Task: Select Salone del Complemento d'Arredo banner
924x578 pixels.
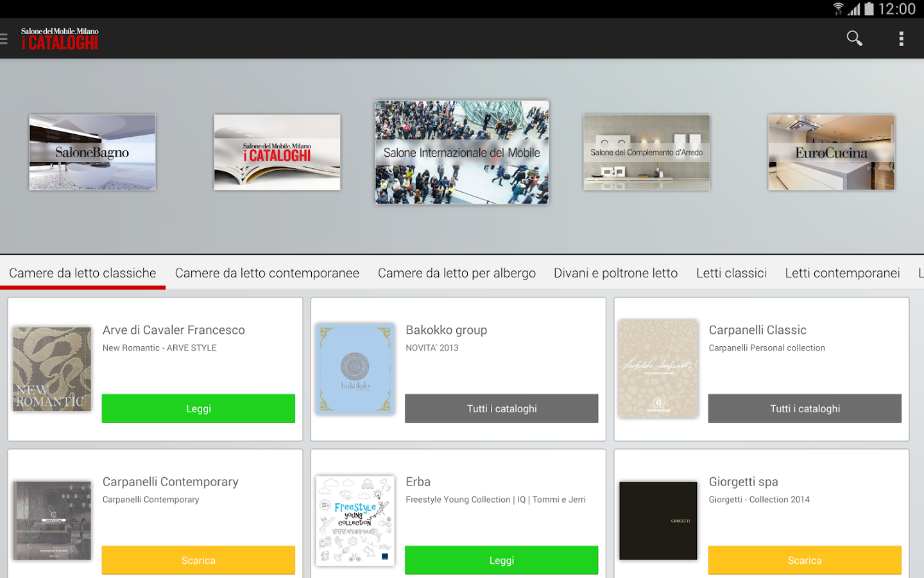Action: [647, 152]
